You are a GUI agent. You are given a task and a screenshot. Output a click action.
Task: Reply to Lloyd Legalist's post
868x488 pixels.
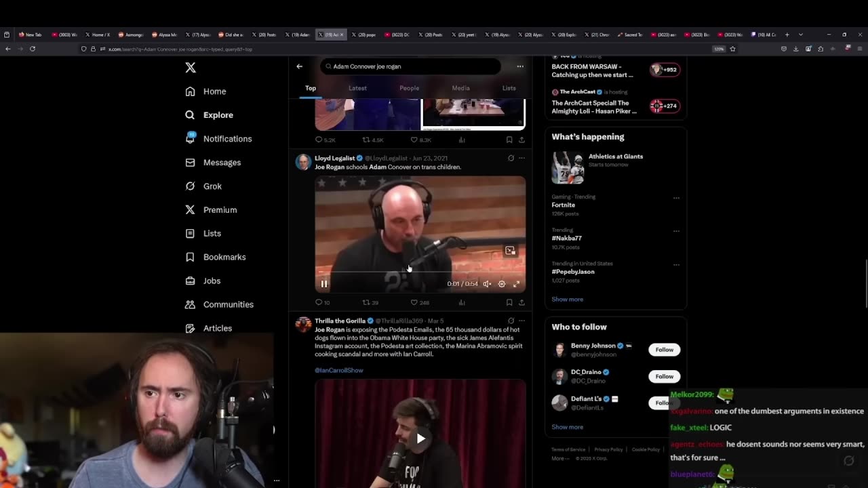click(323, 302)
